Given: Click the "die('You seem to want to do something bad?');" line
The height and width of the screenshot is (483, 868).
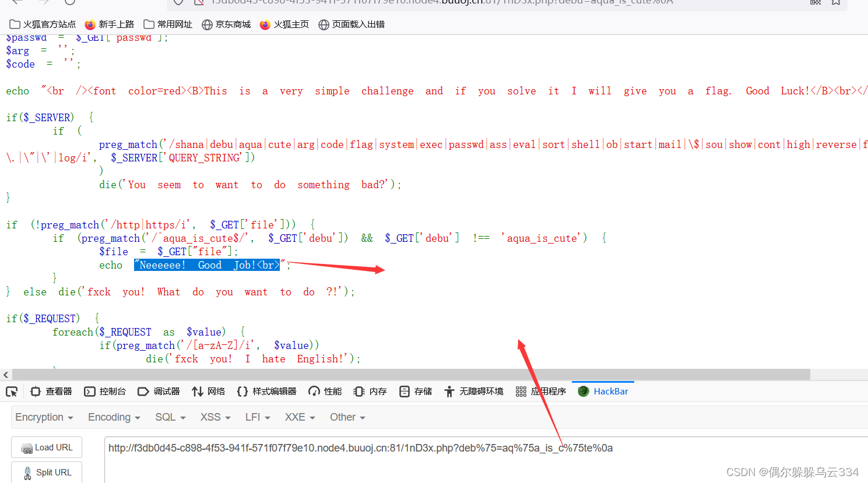Looking at the screenshot, I should (250, 185).
